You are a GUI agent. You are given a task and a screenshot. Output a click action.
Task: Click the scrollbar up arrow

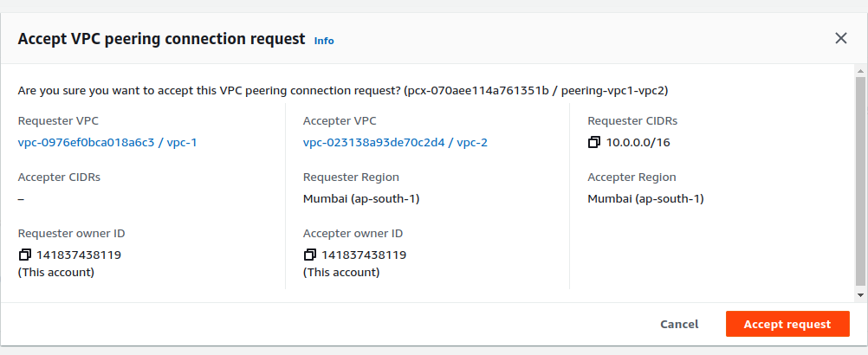(860, 69)
